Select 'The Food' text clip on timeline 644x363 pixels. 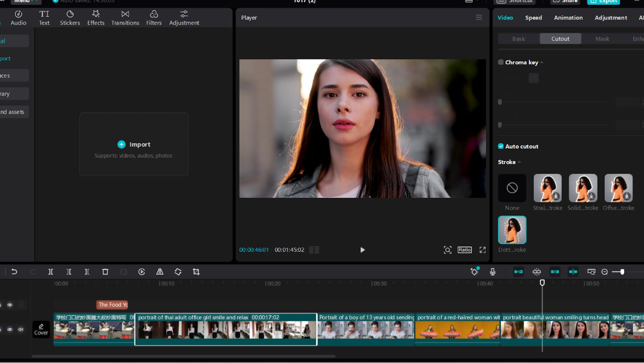click(113, 305)
